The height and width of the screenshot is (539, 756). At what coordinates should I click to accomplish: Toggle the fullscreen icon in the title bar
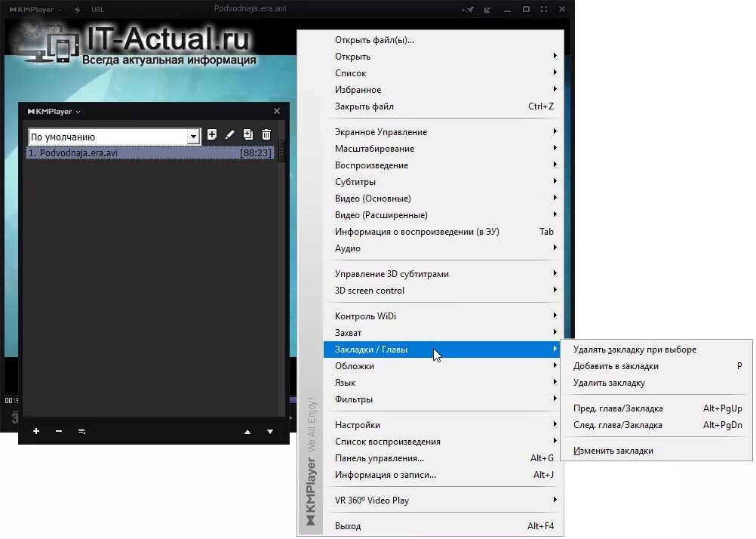tap(544, 9)
